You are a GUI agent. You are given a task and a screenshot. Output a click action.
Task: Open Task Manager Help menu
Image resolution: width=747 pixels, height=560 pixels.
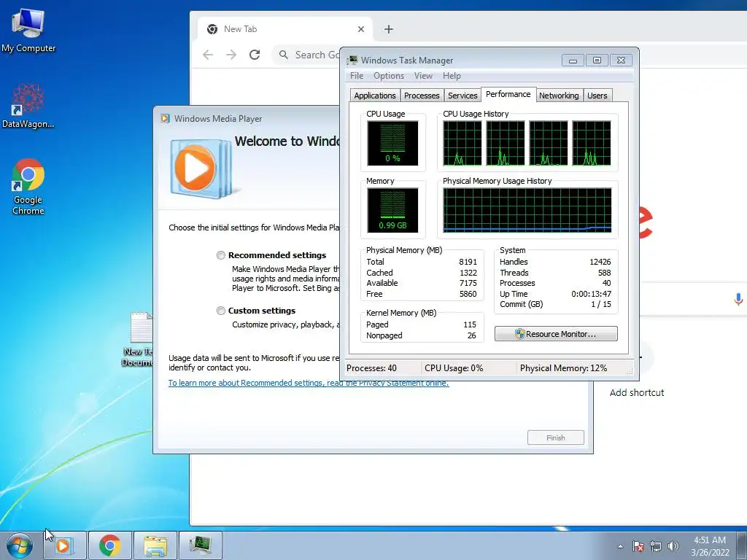pyautogui.click(x=452, y=76)
